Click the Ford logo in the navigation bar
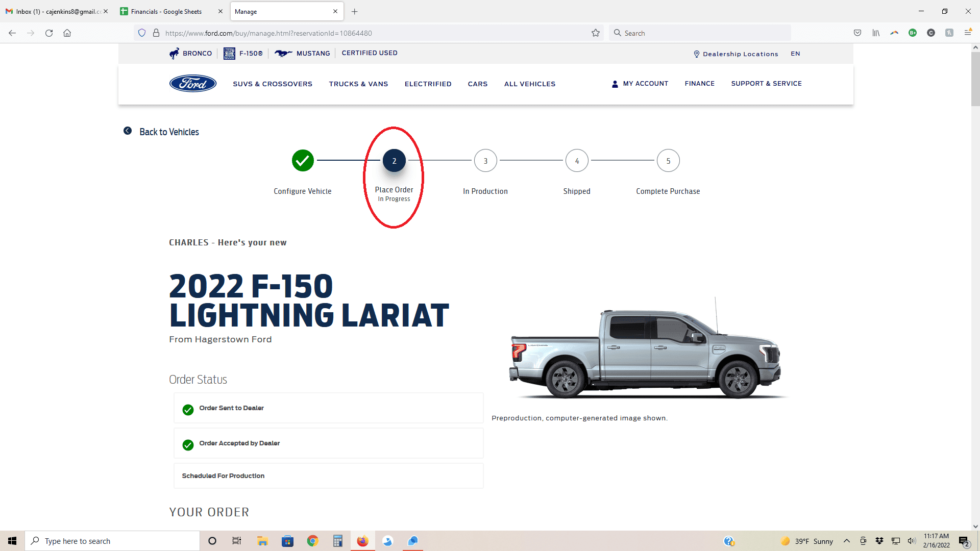 (x=192, y=83)
